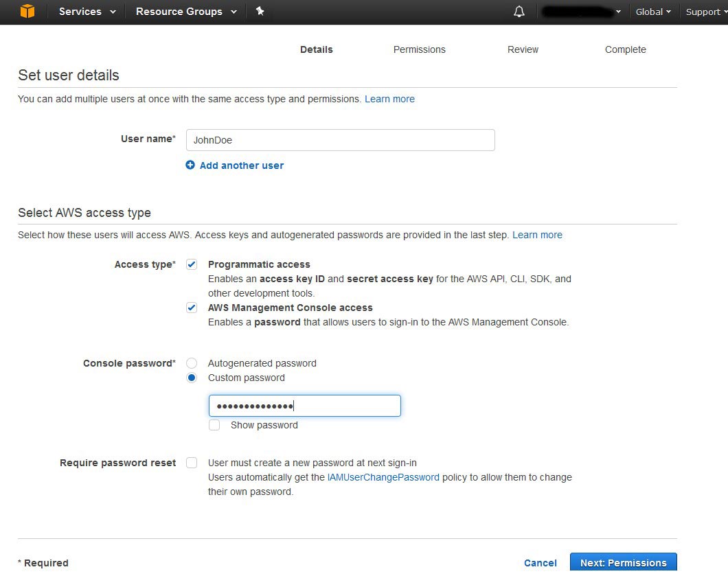728x576 pixels.
Task: Click Learn more link under Set user details
Action: [389, 99]
